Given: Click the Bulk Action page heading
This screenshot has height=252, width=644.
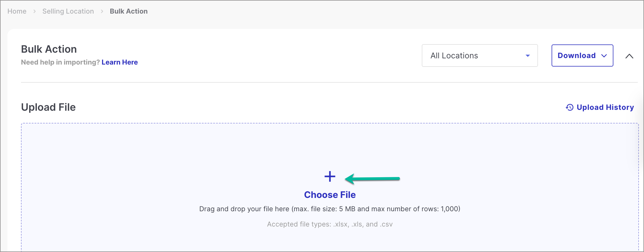Looking at the screenshot, I should (49, 49).
